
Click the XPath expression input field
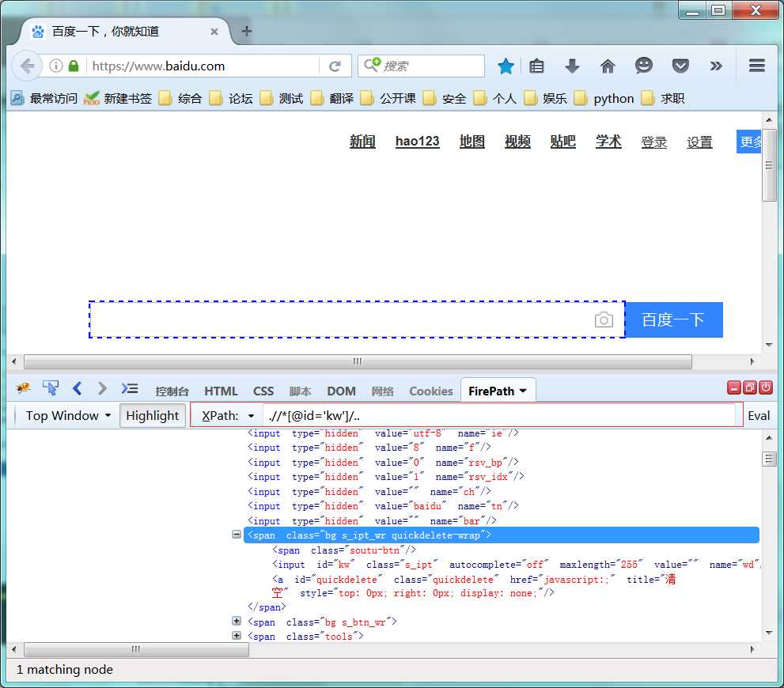pos(498,415)
